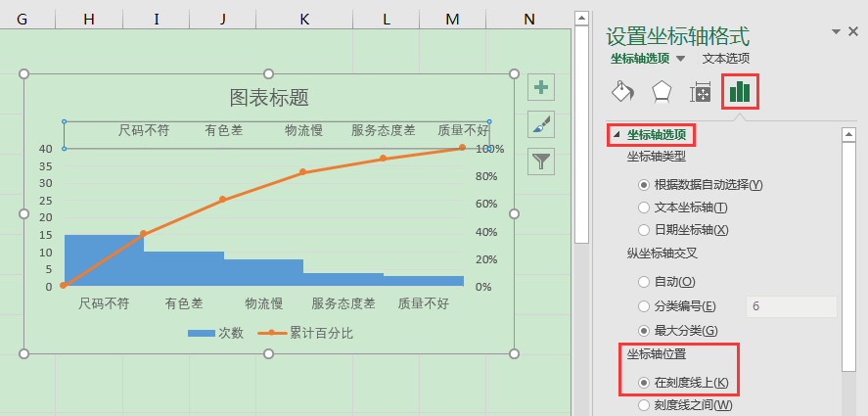Open the Axis Options bar chart icon
This screenshot has width=868, height=416.
click(740, 91)
